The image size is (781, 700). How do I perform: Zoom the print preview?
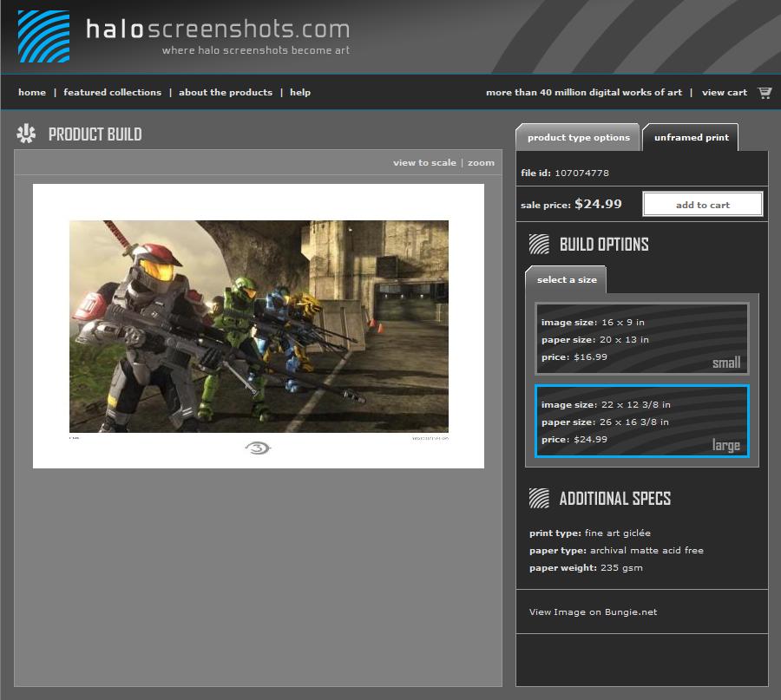pyautogui.click(x=481, y=162)
